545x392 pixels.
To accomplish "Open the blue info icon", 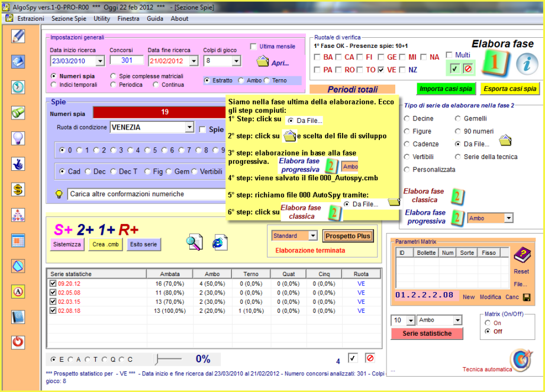I will [x=527, y=64].
